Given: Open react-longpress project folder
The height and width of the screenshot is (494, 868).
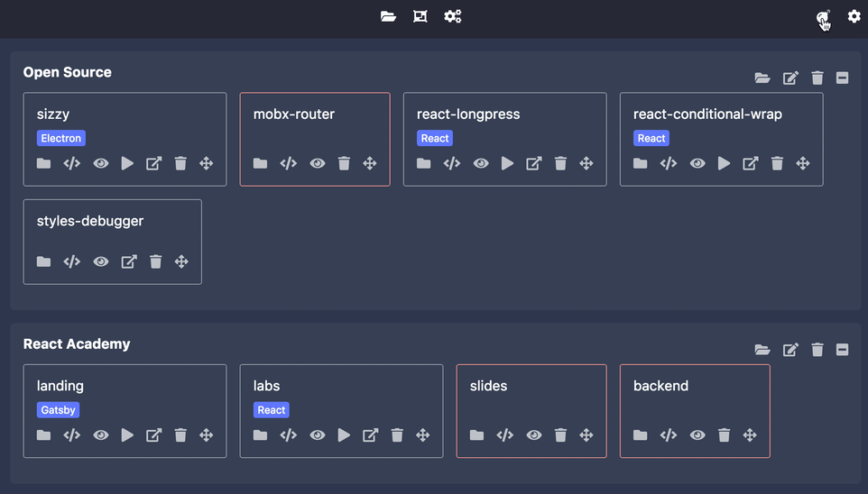Looking at the screenshot, I should coord(423,163).
